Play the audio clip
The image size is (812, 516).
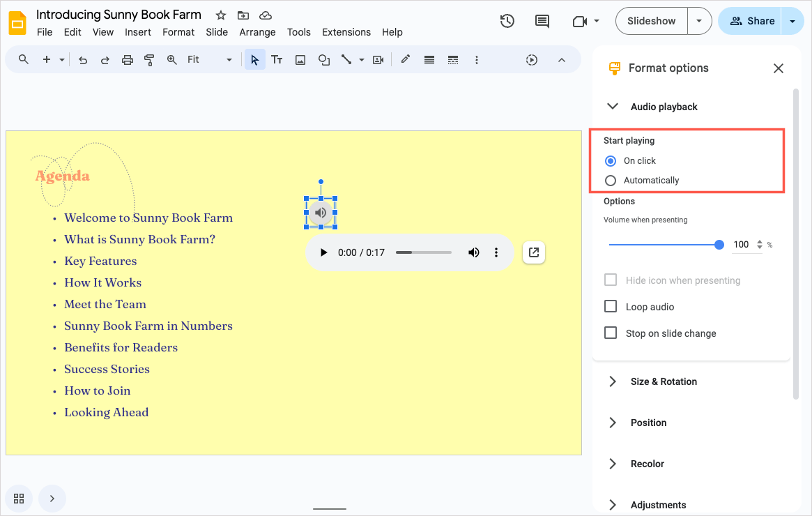click(323, 252)
